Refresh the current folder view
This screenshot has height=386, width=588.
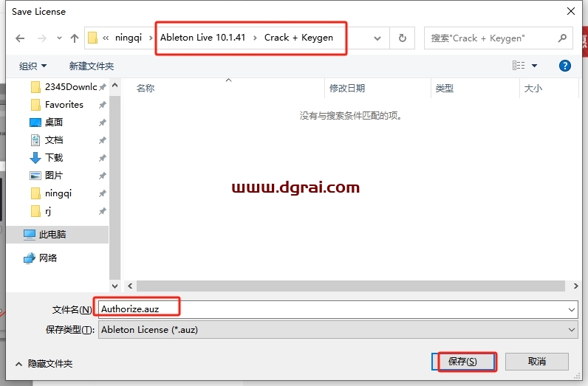403,38
